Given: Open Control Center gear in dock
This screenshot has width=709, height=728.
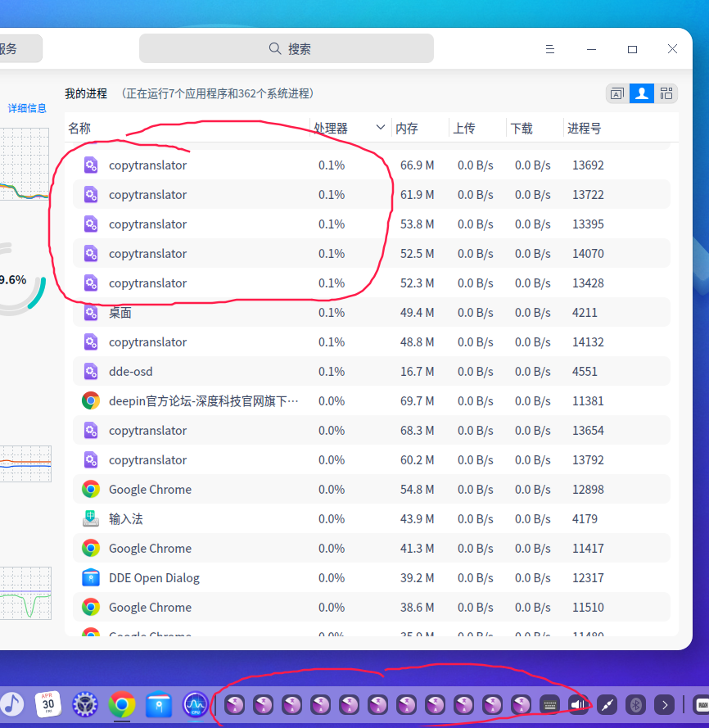Looking at the screenshot, I should pos(85,704).
